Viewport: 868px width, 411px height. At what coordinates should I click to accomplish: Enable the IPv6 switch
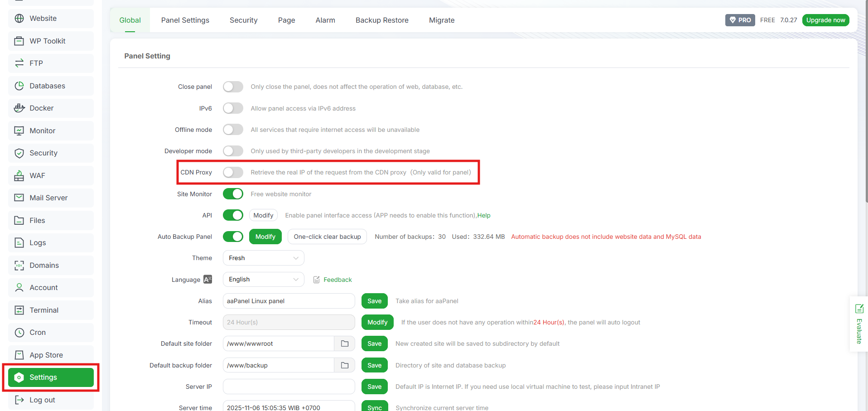click(x=233, y=108)
